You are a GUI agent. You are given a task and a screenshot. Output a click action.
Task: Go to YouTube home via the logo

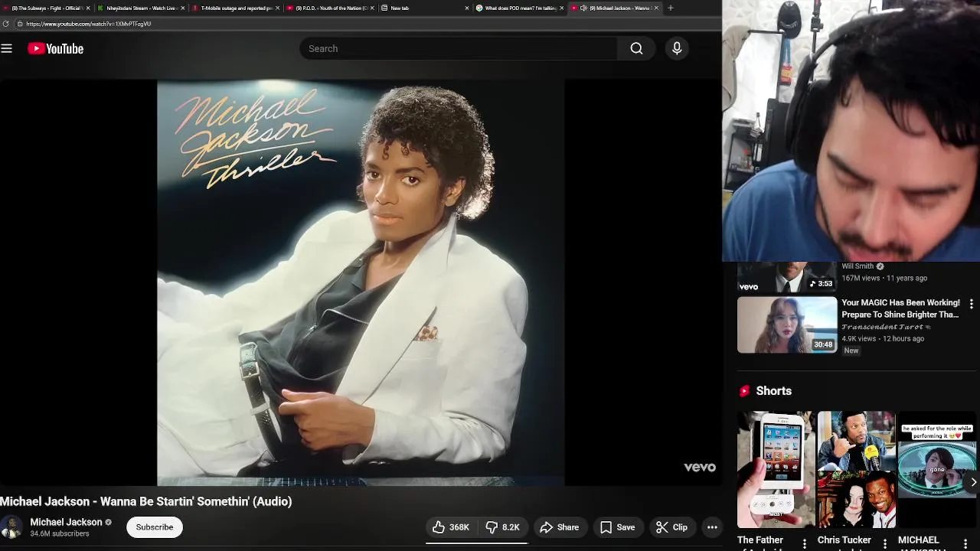coord(55,48)
